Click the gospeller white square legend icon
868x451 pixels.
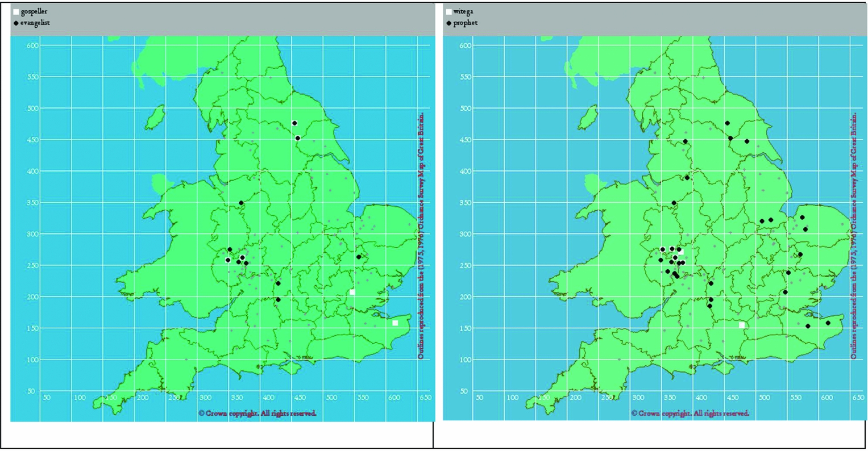tap(16, 12)
